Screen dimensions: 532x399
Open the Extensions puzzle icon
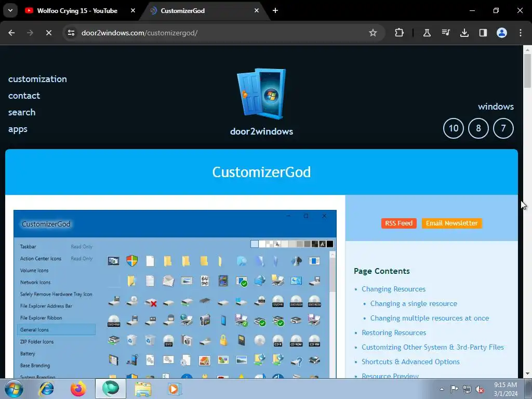400,33
